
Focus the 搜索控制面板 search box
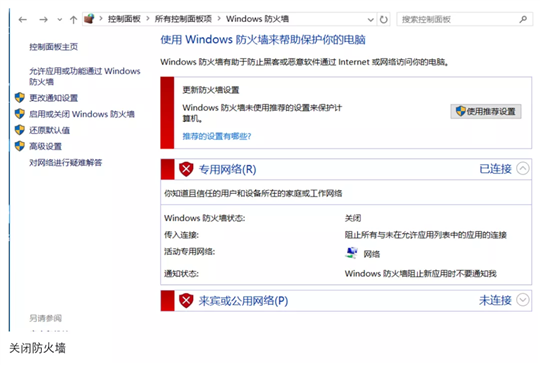coord(464,19)
